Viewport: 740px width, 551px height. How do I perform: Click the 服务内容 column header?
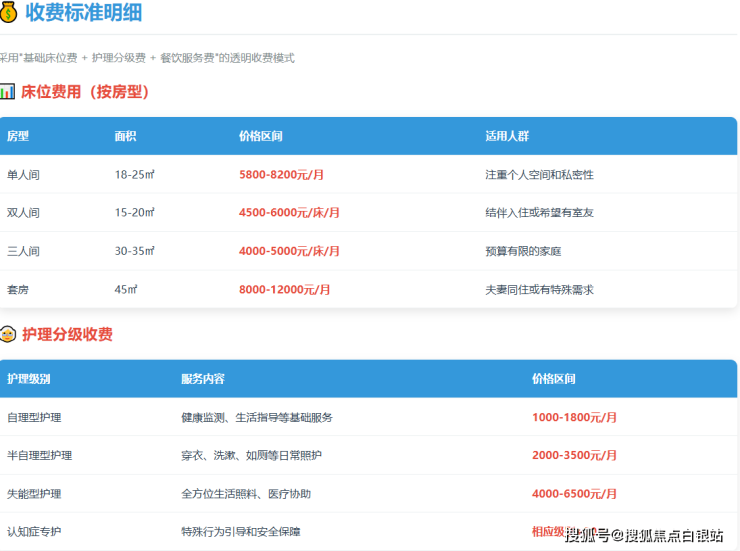point(202,379)
